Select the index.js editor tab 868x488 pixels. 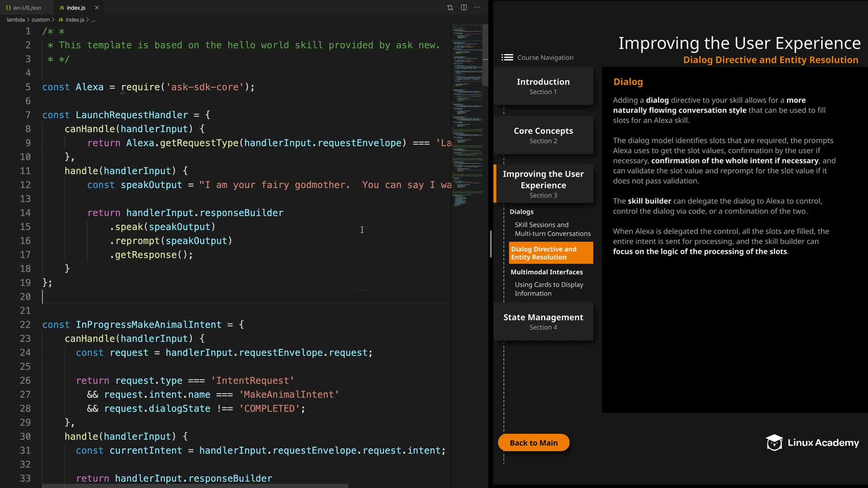pyautogui.click(x=75, y=8)
